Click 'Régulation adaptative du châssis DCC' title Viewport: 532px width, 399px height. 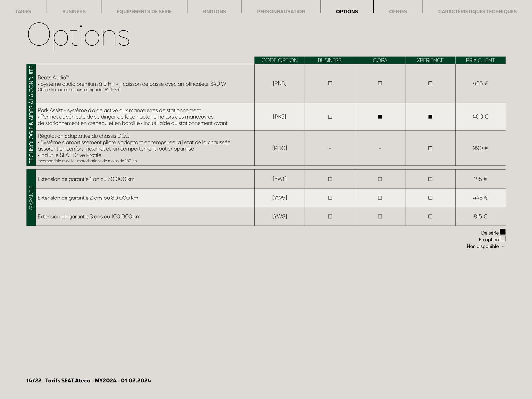83,136
